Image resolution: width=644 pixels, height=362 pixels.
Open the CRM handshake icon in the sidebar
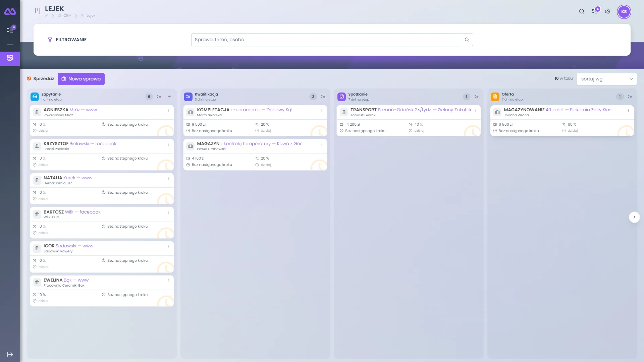coord(10,58)
